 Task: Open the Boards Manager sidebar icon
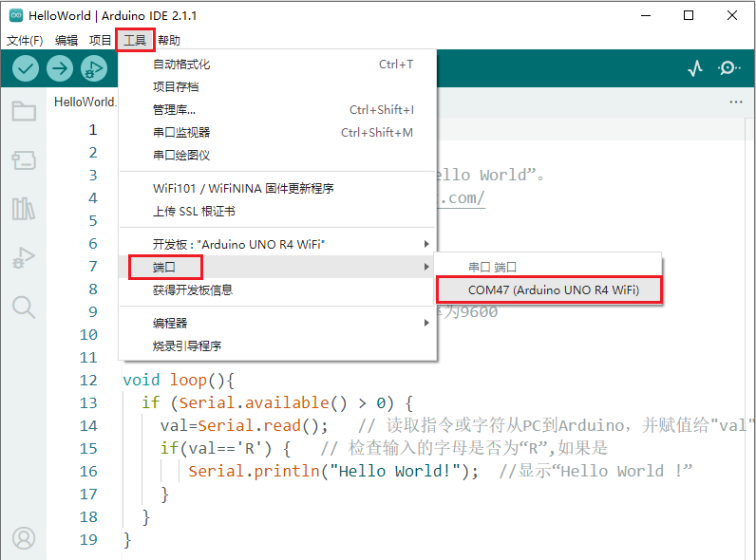tap(24, 160)
